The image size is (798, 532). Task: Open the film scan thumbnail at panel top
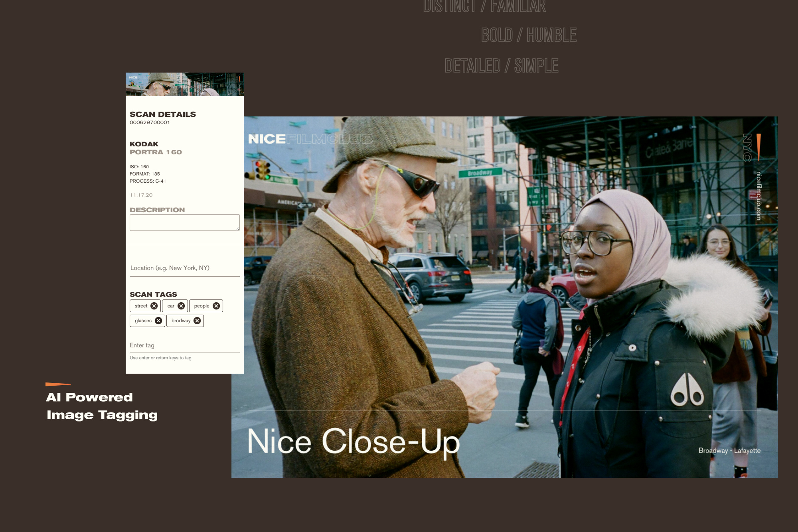[184, 84]
